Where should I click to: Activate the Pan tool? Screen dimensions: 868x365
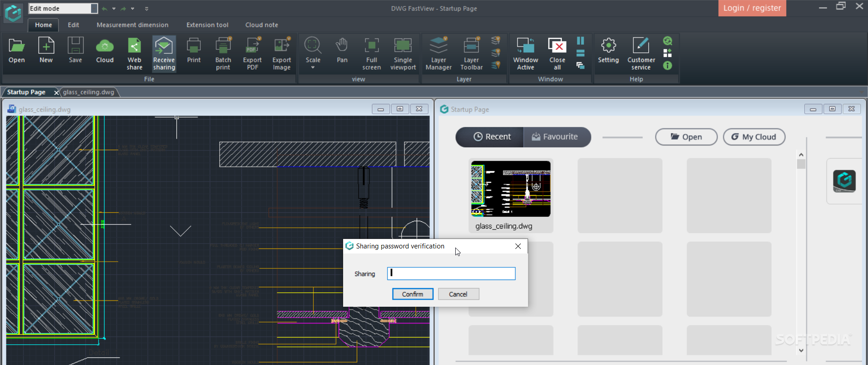pos(342,50)
